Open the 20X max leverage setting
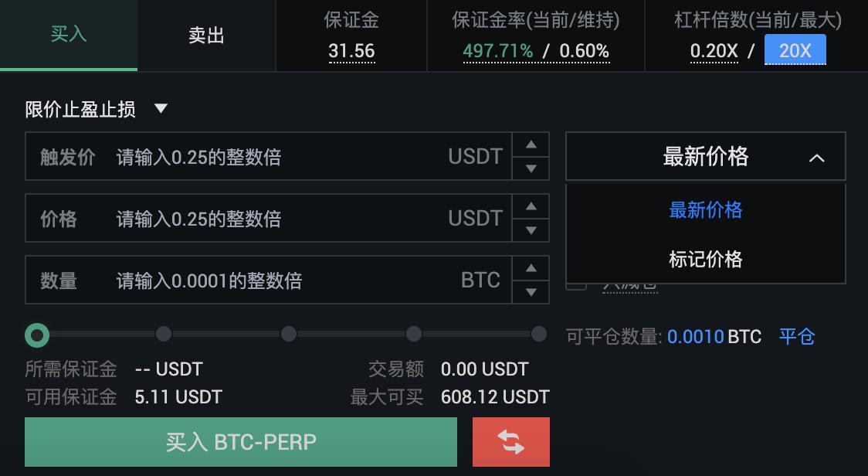 (x=795, y=50)
